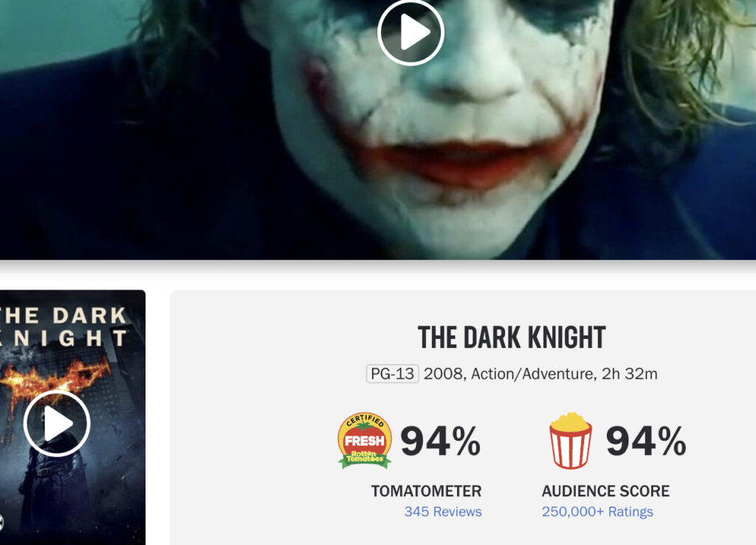Click the play button on the poster
Image resolution: width=756 pixels, height=545 pixels.
57,423
